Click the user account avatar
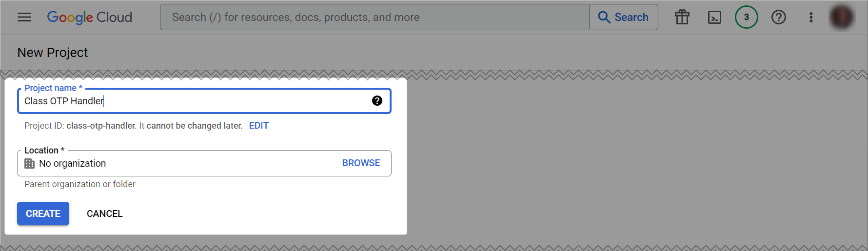This screenshot has height=251, width=868. pos(842,17)
